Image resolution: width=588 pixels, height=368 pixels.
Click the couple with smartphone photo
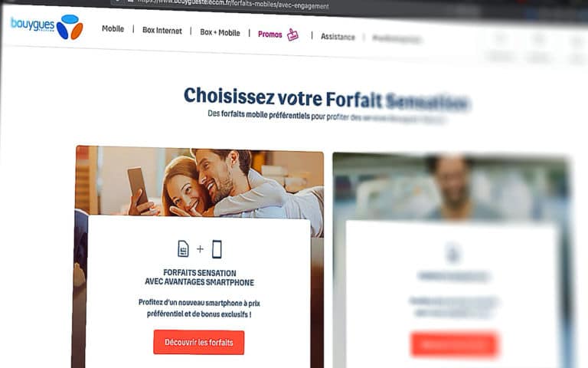200,182
